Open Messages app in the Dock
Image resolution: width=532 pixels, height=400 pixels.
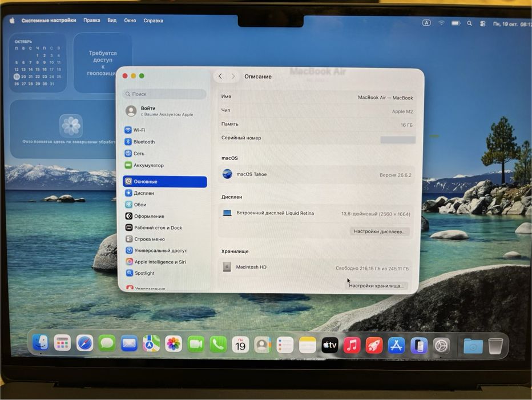pyautogui.click(x=107, y=344)
